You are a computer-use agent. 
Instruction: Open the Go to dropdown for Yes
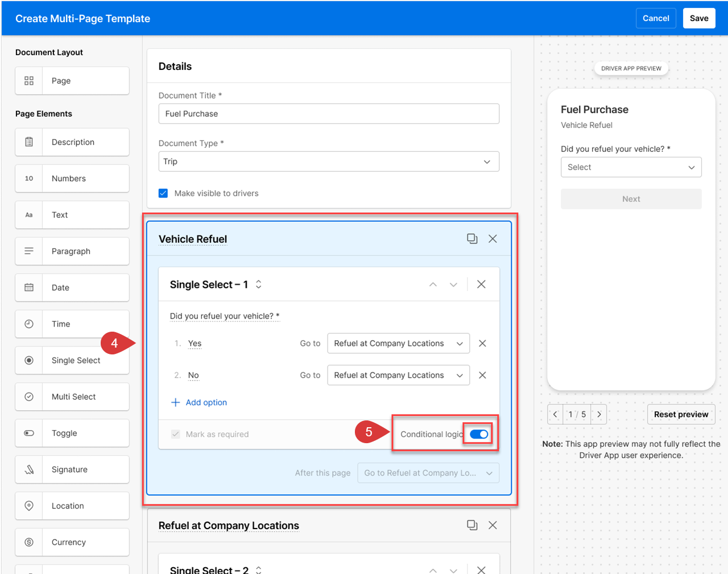399,344
